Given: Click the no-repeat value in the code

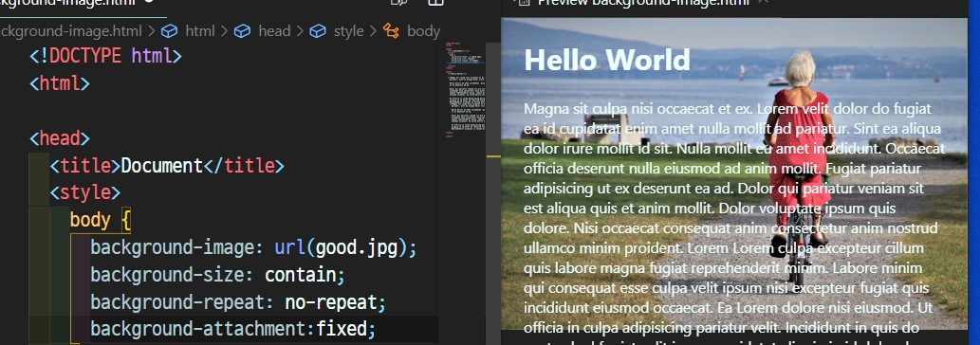Looking at the screenshot, I should click(331, 302).
